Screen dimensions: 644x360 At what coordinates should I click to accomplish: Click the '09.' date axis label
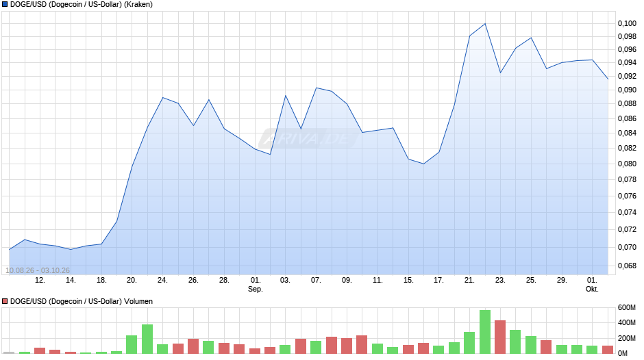[x=347, y=280]
